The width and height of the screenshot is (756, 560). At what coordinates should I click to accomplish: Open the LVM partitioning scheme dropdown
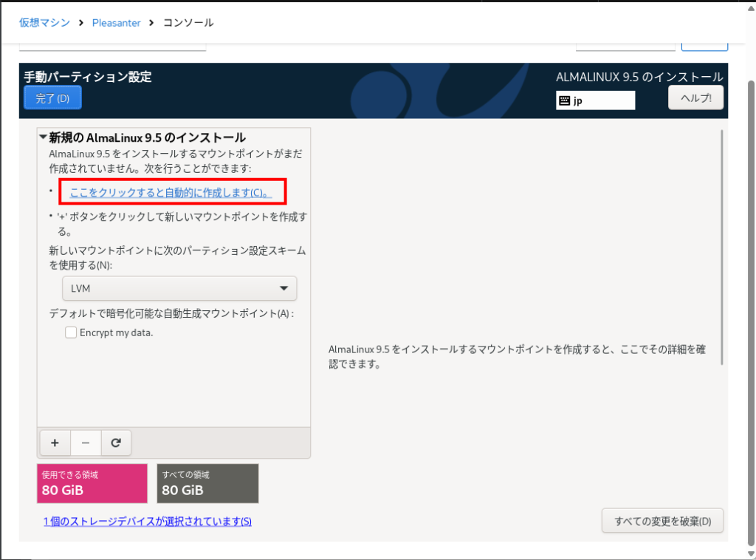pyautogui.click(x=179, y=288)
